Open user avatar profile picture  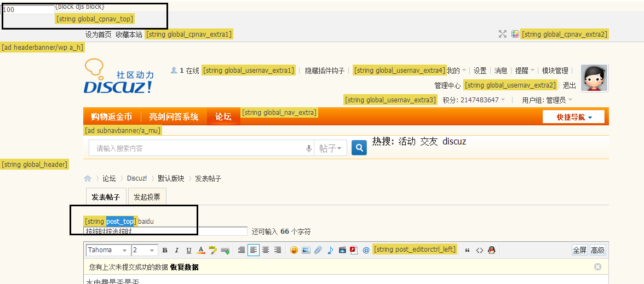(x=594, y=78)
